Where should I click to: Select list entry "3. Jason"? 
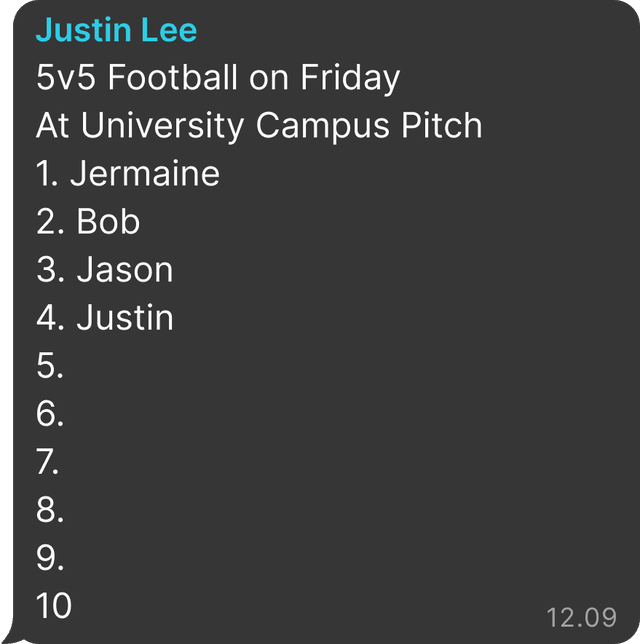pyautogui.click(x=105, y=270)
